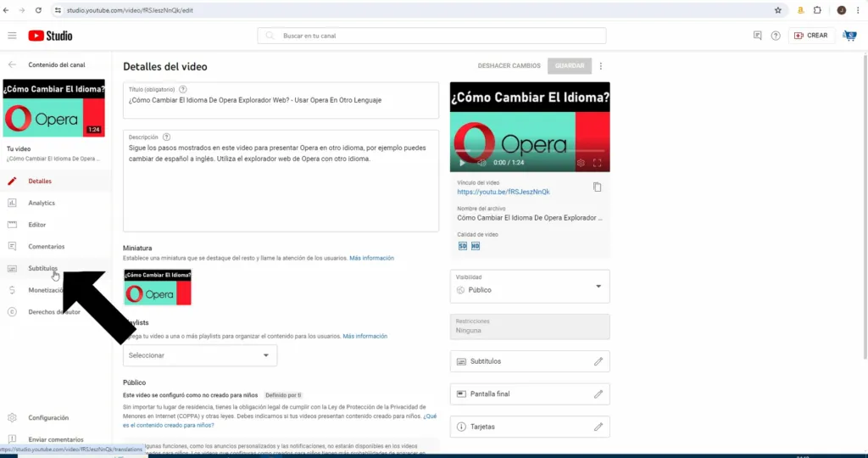Image resolution: width=868 pixels, height=458 pixels.
Task: Select Detalles in the sidebar
Action: pos(40,182)
